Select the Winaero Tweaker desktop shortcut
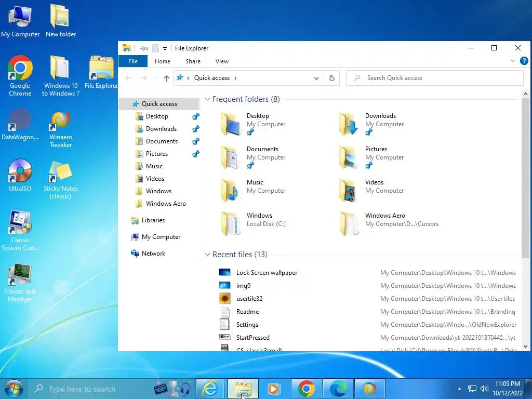Screen dimensions: 532x399 pyautogui.click(x=61, y=128)
